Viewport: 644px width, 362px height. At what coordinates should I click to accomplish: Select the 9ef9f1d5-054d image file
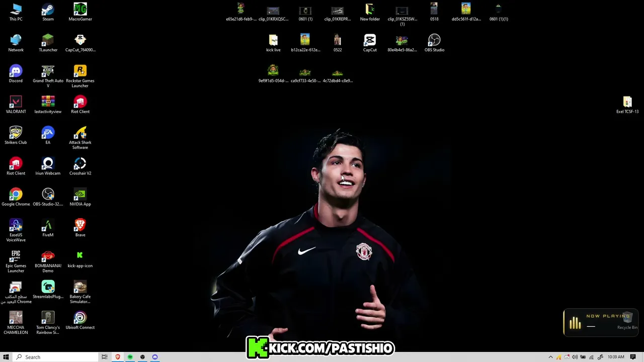click(x=273, y=73)
